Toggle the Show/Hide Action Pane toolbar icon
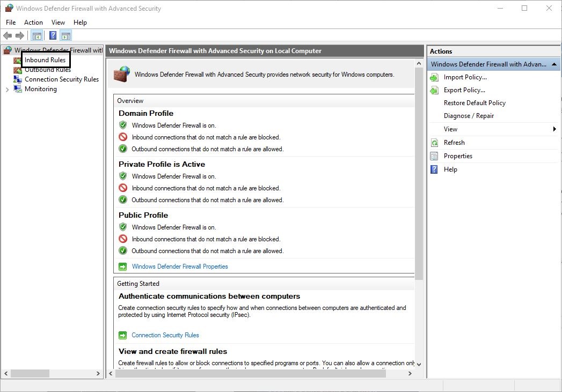Image resolution: width=562 pixels, height=392 pixels. pos(66,35)
